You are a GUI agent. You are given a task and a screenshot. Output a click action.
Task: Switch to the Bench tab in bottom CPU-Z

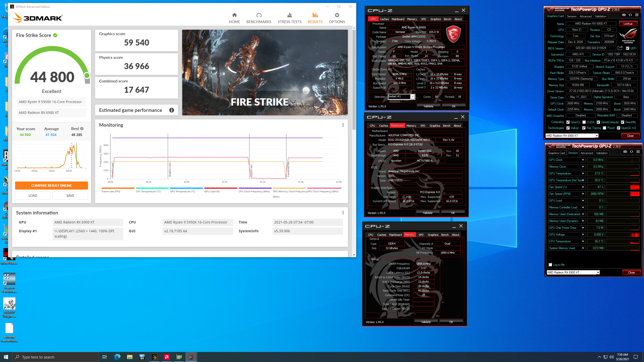[445, 235]
